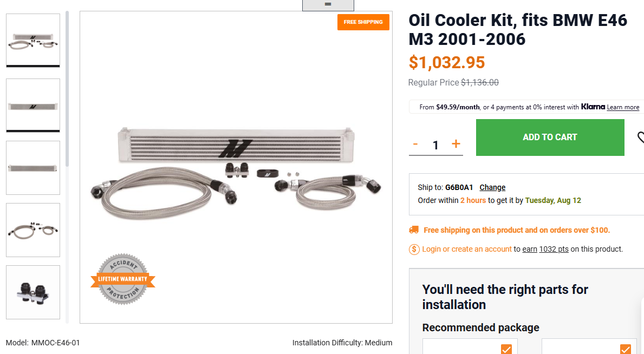Click the free shipping truck icon

click(x=414, y=230)
